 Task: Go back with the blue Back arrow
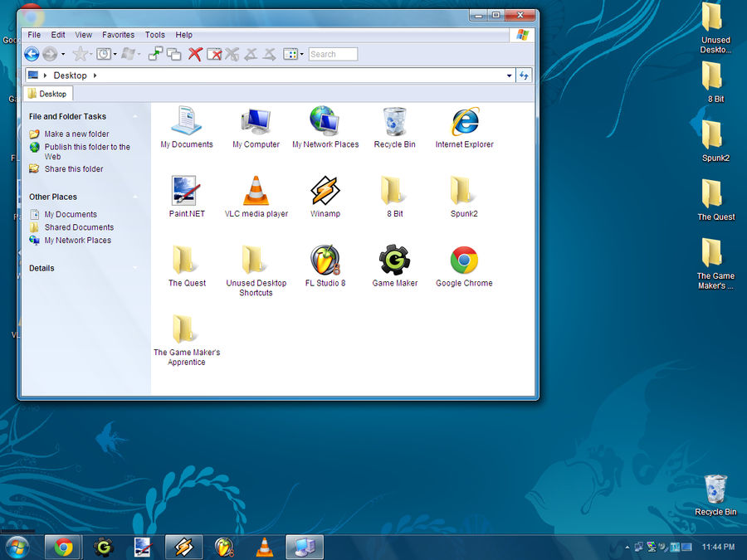pos(32,54)
